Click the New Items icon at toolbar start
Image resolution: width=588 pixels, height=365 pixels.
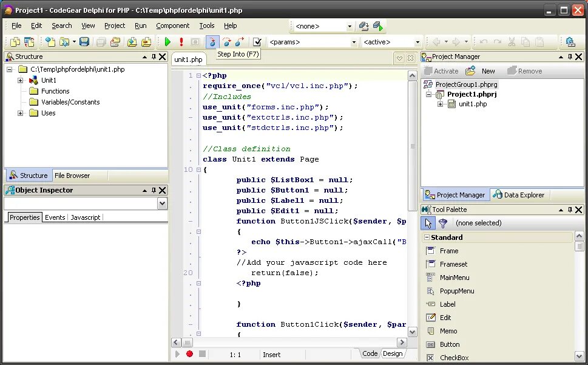pos(15,42)
